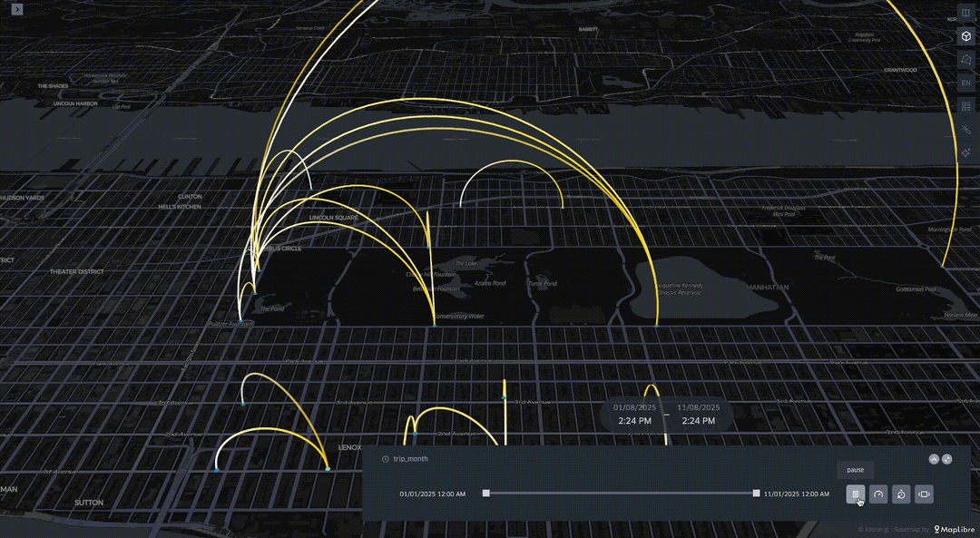Open the kepler.gl attribution link
The width and height of the screenshot is (980, 538).
click(x=875, y=530)
